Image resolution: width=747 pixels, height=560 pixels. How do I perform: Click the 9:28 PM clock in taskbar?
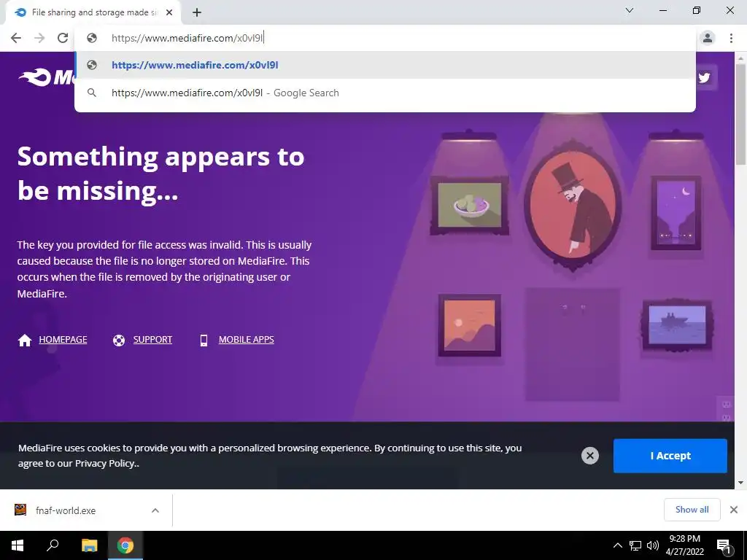click(684, 545)
